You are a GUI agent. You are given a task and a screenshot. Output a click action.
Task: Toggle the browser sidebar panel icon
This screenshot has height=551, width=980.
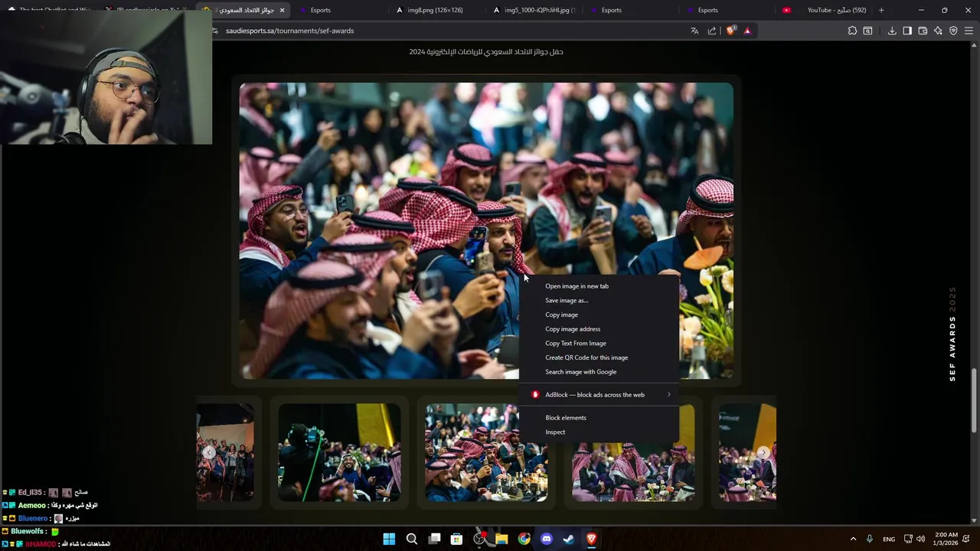point(907,31)
